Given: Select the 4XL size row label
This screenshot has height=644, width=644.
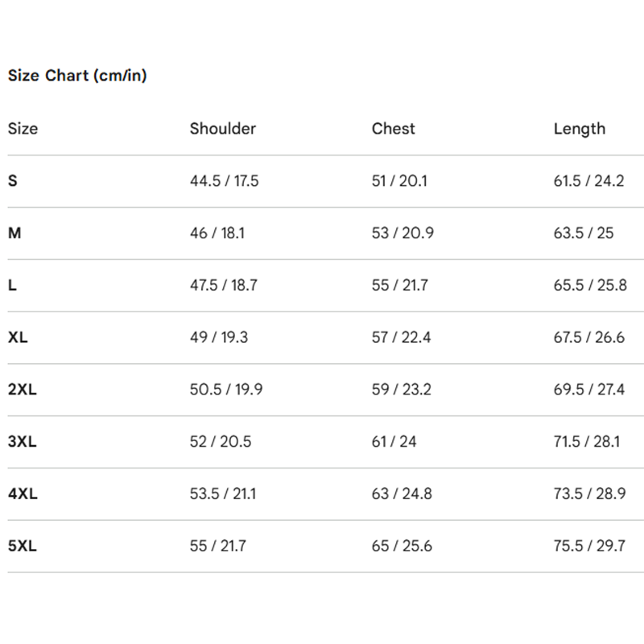Looking at the screenshot, I should pos(23,493).
